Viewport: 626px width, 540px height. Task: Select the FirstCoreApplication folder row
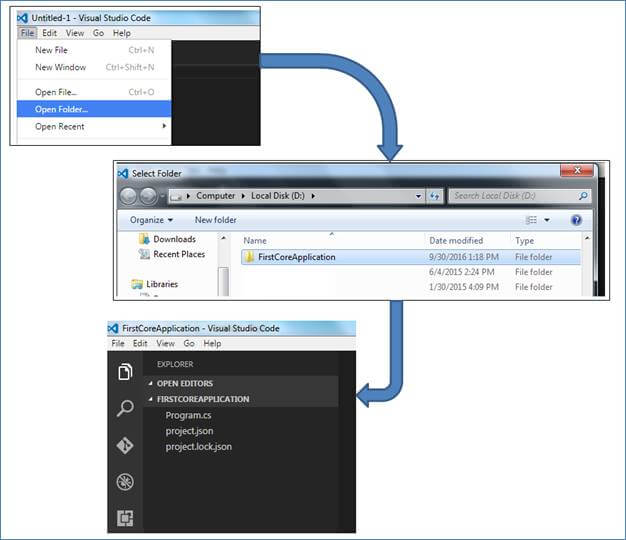pos(411,257)
